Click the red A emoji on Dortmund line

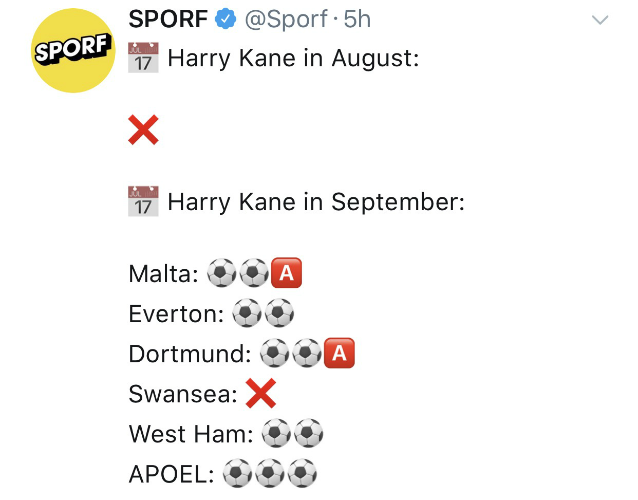pyautogui.click(x=341, y=354)
